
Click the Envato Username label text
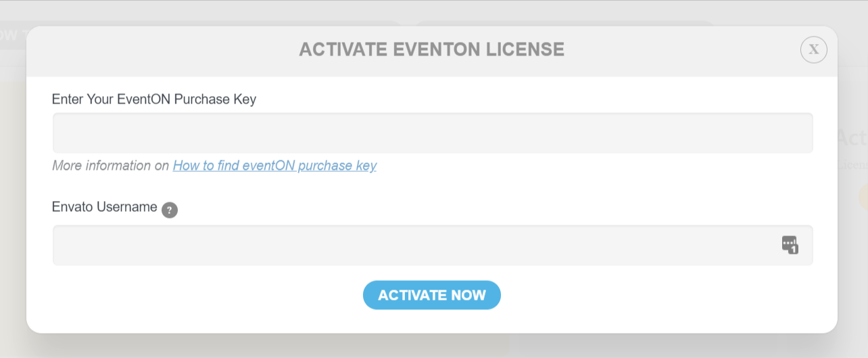[x=105, y=207]
